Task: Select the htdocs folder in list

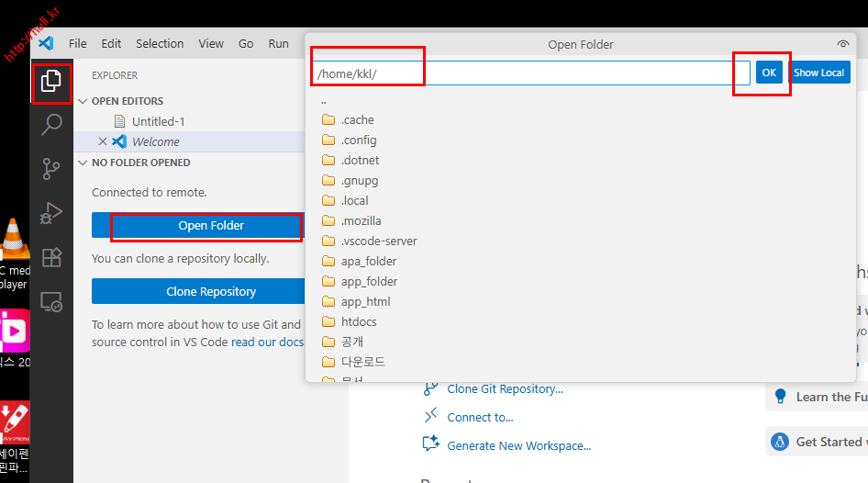Action: point(358,321)
